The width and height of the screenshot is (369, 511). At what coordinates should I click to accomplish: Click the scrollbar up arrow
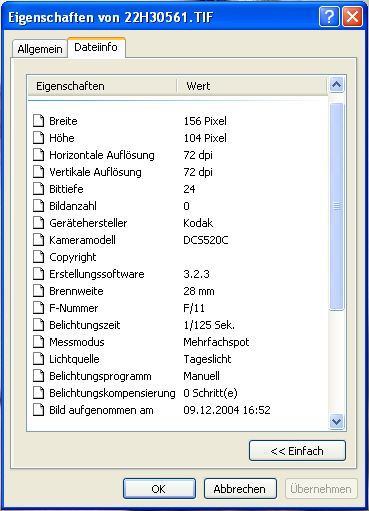(x=336, y=85)
